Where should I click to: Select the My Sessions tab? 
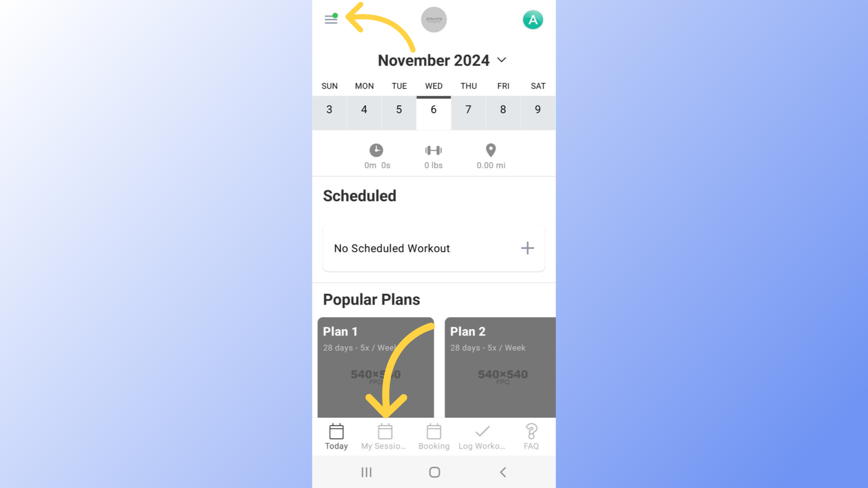point(385,436)
